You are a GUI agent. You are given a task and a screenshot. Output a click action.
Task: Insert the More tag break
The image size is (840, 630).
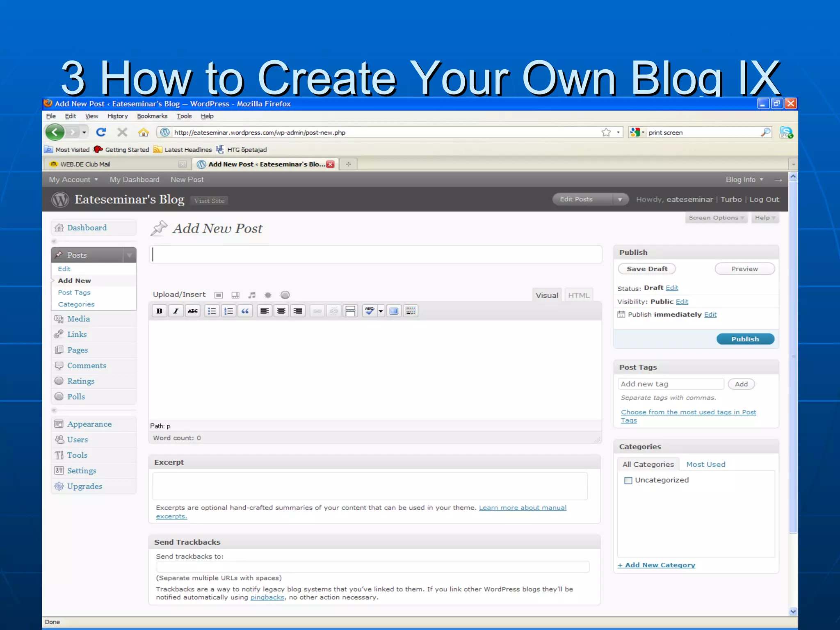(x=350, y=311)
